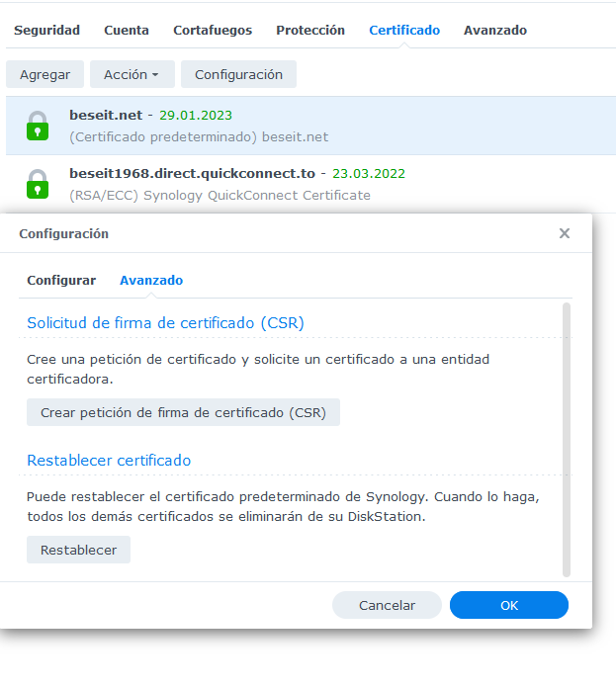Click the Certificado tab
The width and height of the screenshot is (616, 688).
(x=404, y=31)
